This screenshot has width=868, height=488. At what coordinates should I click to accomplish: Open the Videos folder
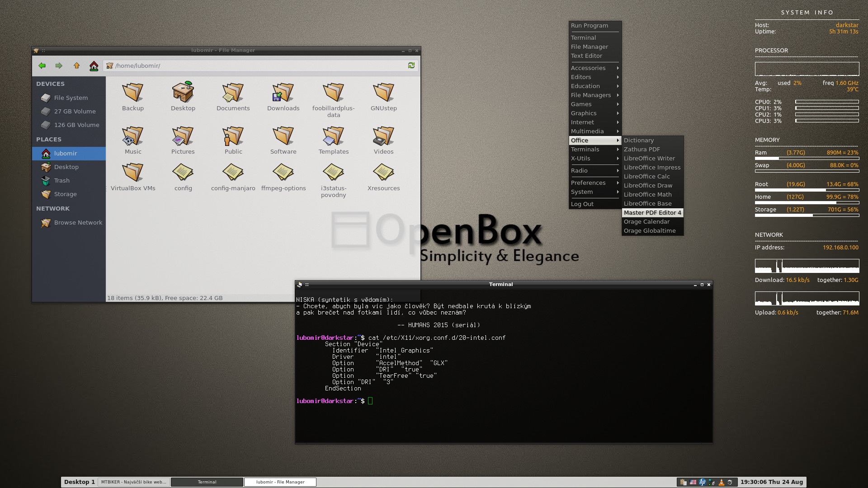[x=384, y=140]
